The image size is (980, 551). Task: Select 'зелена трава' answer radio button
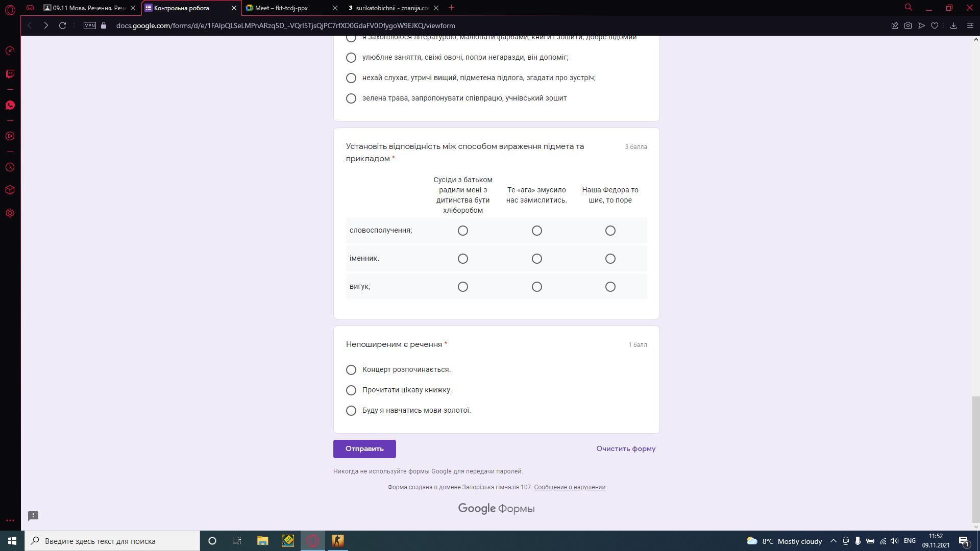coord(351,98)
